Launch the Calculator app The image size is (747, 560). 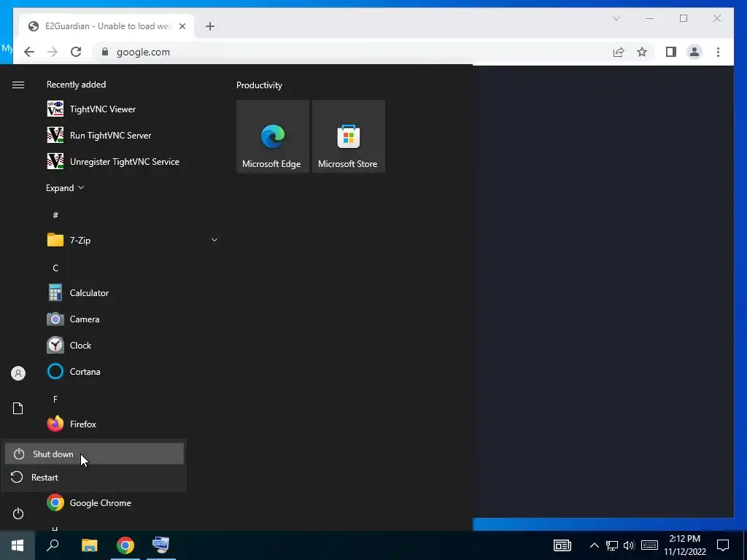pyautogui.click(x=131, y=293)
